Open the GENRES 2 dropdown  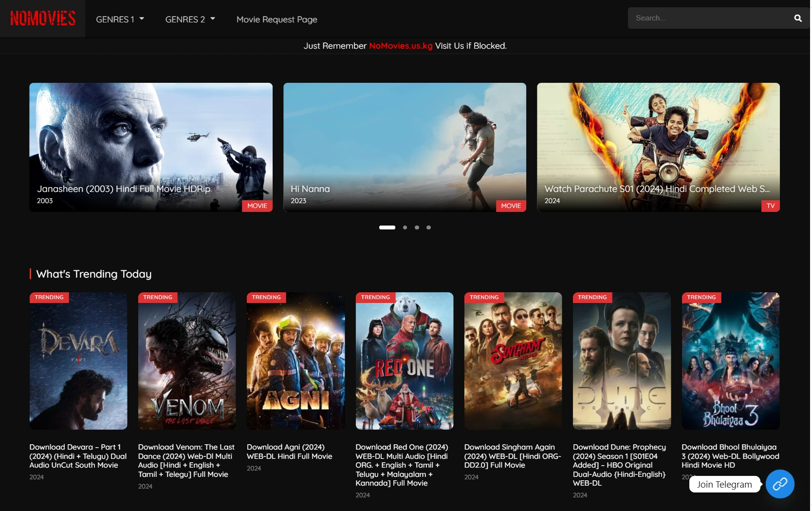click(x=190, y=19)
